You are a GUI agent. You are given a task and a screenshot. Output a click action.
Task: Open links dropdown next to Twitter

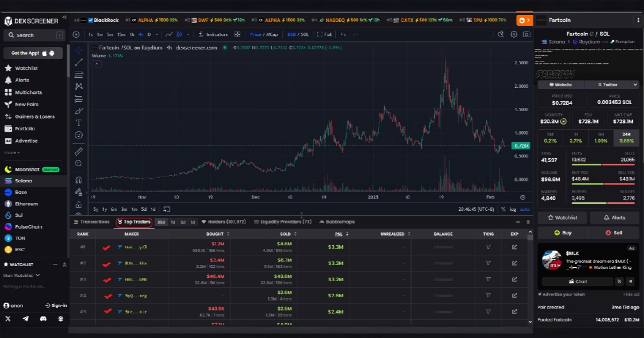[635, 85]
